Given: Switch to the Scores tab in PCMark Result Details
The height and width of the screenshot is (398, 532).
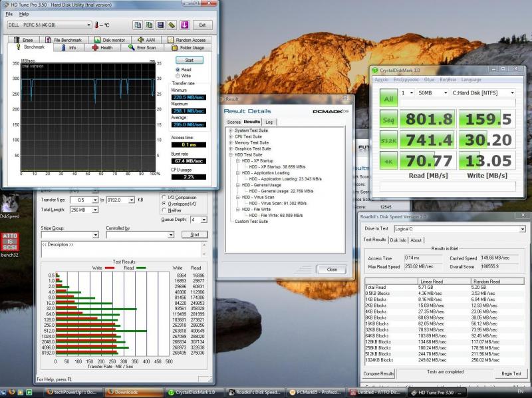Looking at the screenshot, I should [x=234, y=122].
